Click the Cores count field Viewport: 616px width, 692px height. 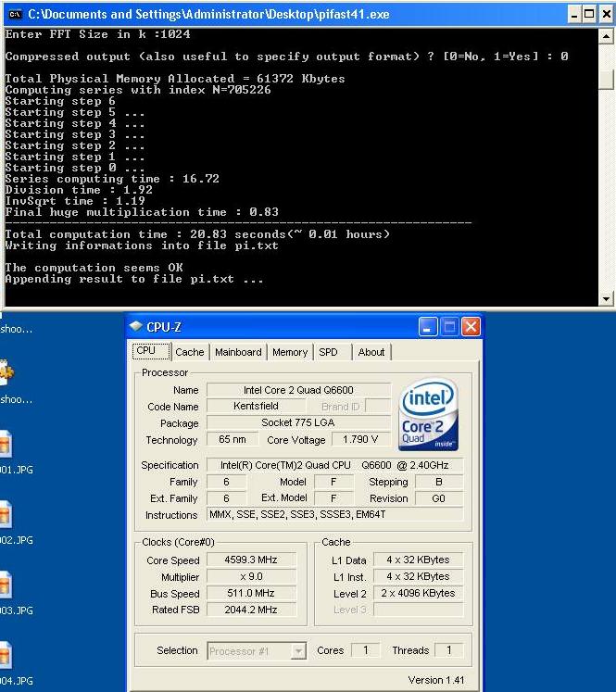click(x=365, y=650)
